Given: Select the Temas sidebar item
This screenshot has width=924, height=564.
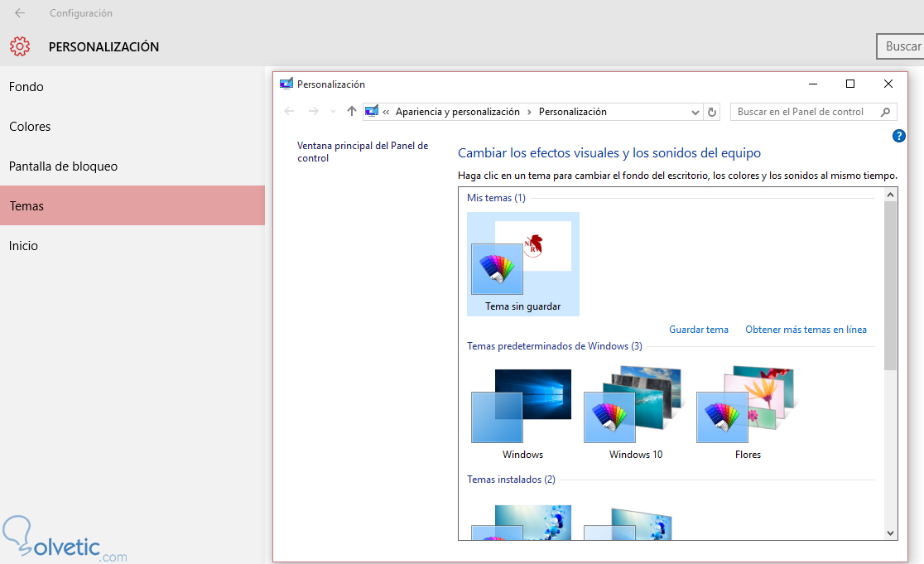Looking at the screenshot, I should 132,205.
